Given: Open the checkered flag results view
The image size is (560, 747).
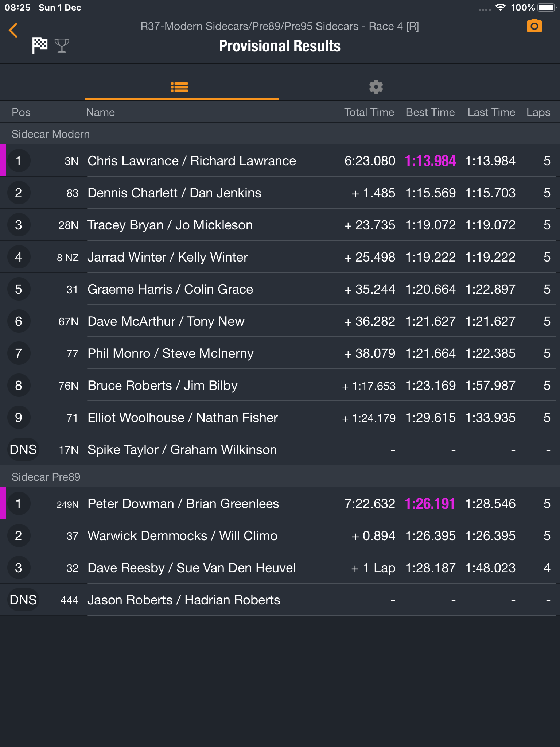Looking at the screenshot, I should coord(39,46).
